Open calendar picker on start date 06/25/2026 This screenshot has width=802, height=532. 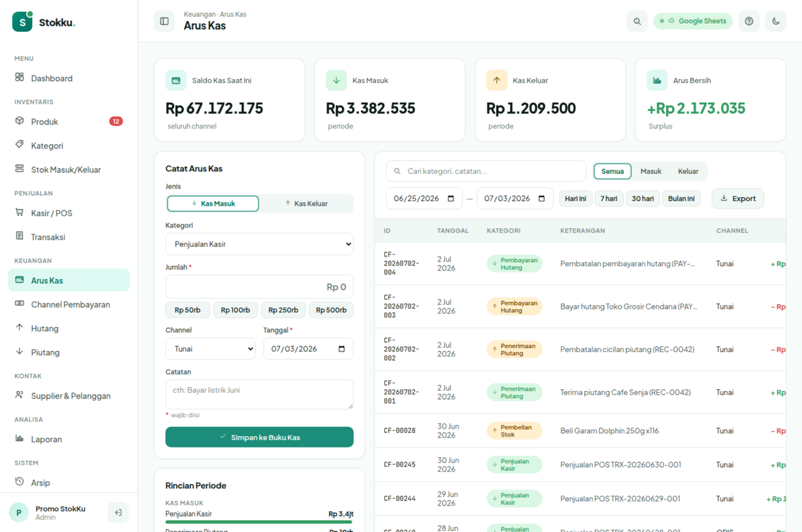point(451,199)
